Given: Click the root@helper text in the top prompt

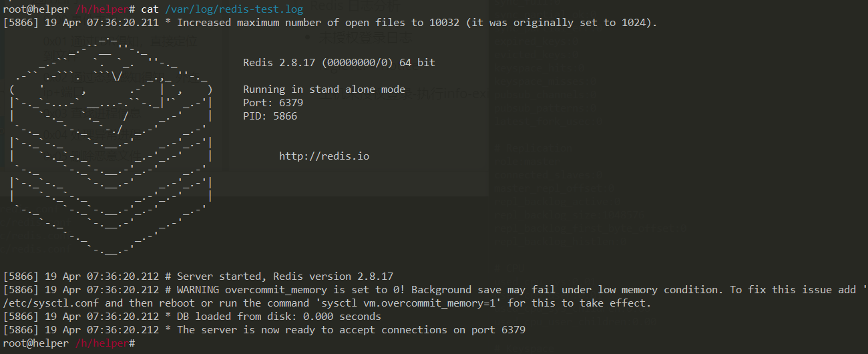Looking at the screenshot, I should click(x=35, y=9).
